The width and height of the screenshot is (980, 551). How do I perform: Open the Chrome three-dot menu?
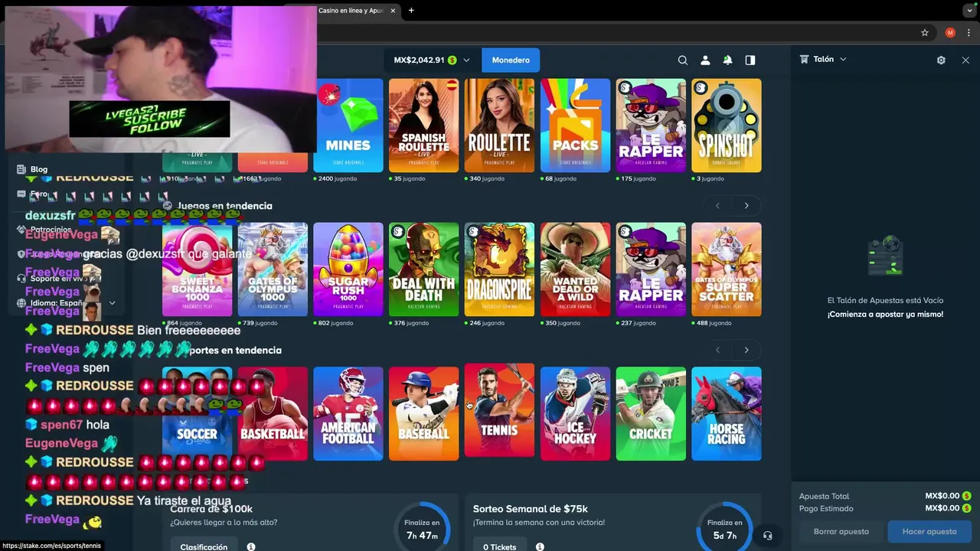[968, 33]
